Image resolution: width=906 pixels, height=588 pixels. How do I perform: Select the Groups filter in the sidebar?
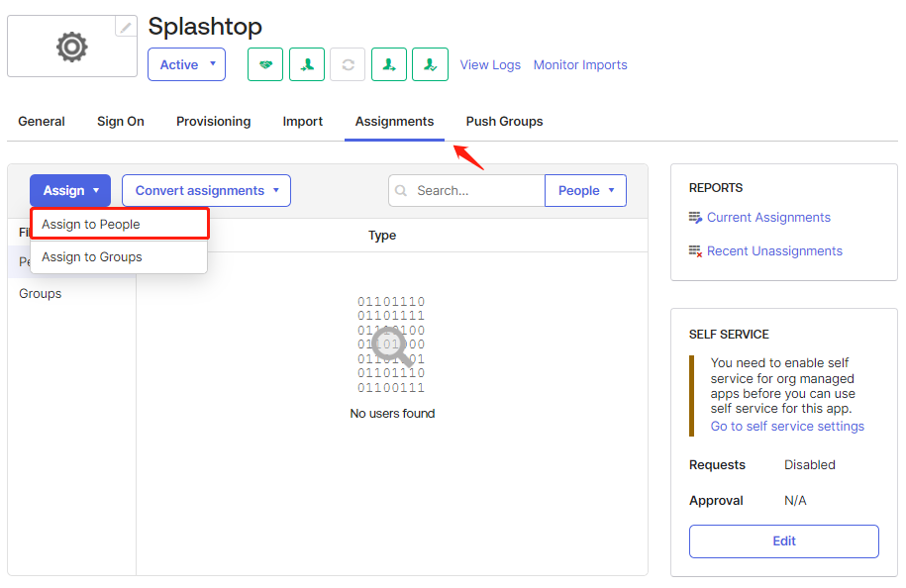[41, 293]
